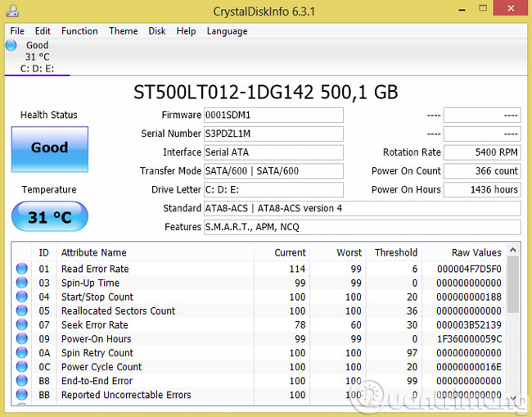532x417 pixels.
Task: Click the blue status icon for Read Error Rate
Action: click(21, 269)
